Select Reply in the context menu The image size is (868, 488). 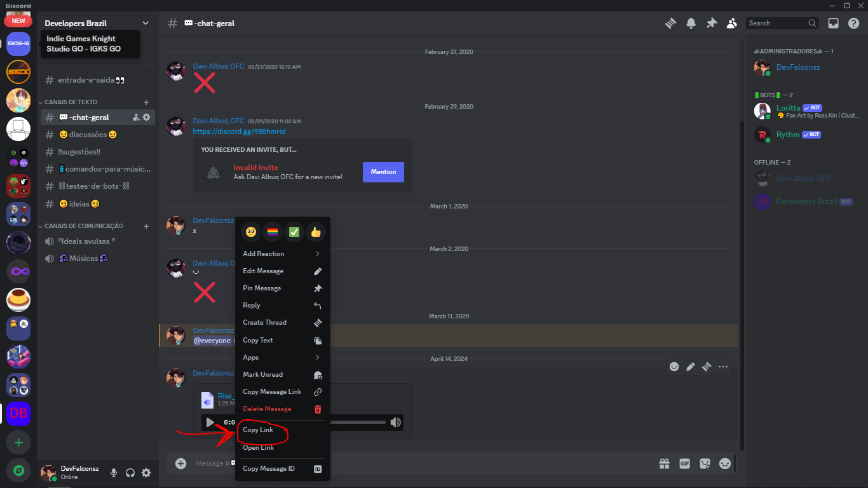[283, 305]
